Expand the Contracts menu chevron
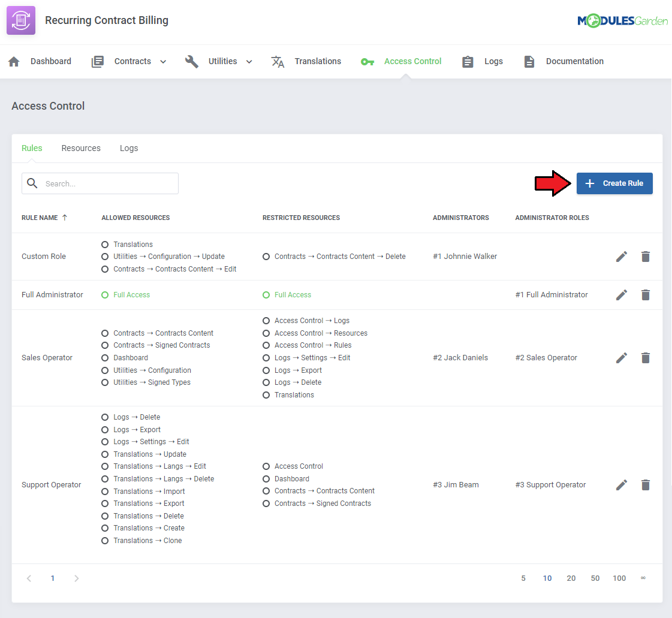672x618 pixels. (163, 62)
